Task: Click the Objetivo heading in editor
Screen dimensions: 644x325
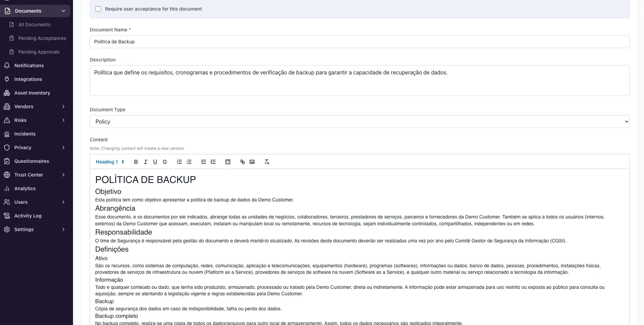Action: 108,192
